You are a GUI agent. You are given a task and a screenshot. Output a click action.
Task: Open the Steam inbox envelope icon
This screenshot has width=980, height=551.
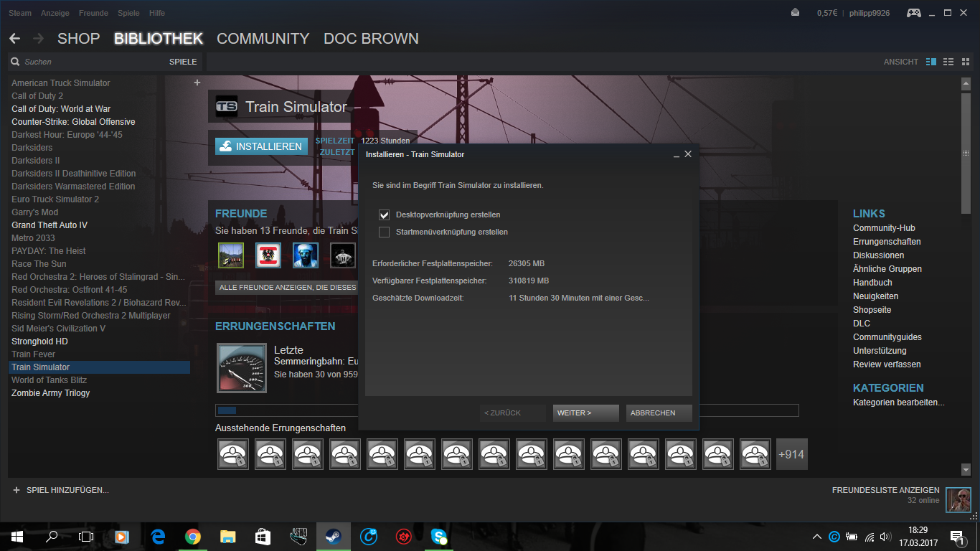pyautogui.click(x=795, y=12)
